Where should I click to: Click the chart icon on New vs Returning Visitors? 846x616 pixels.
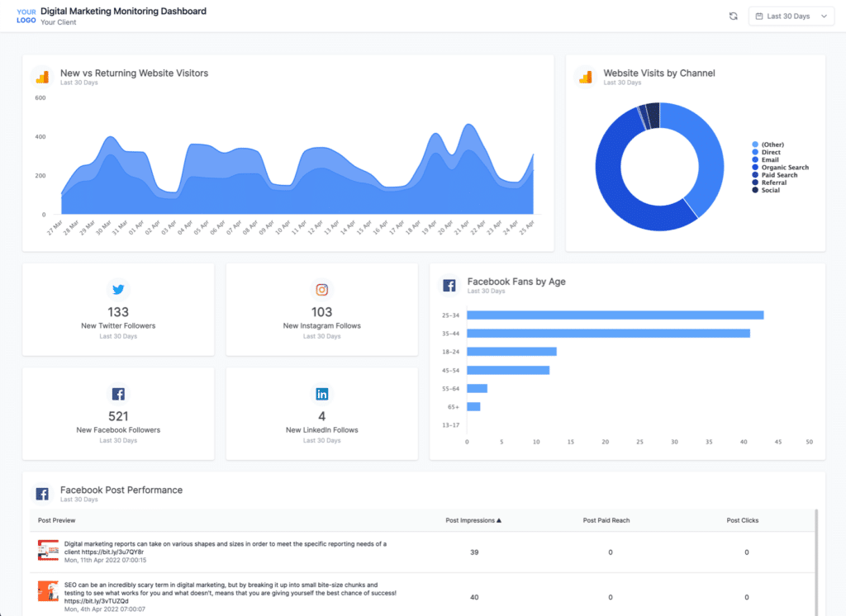pos(43,77)
